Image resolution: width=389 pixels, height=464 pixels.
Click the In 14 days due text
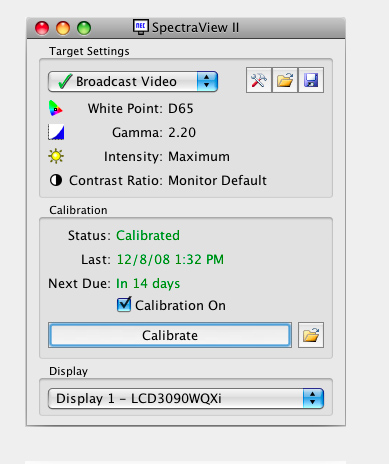pos(148,284)
